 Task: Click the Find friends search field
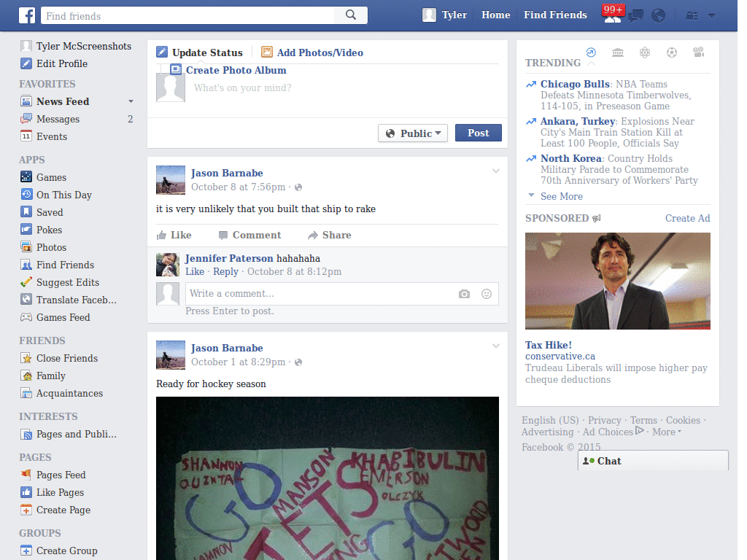pyautogui.click(x=187, y=15)
